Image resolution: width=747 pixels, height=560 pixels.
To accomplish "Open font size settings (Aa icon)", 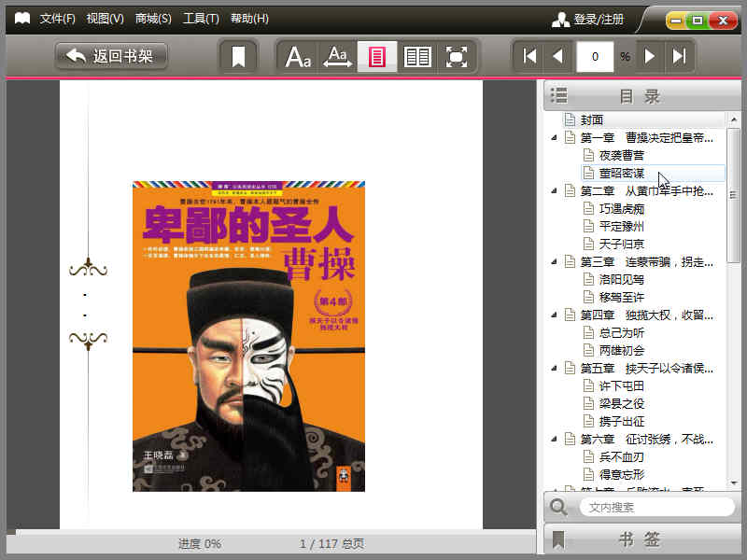I will tap(298, 57).
